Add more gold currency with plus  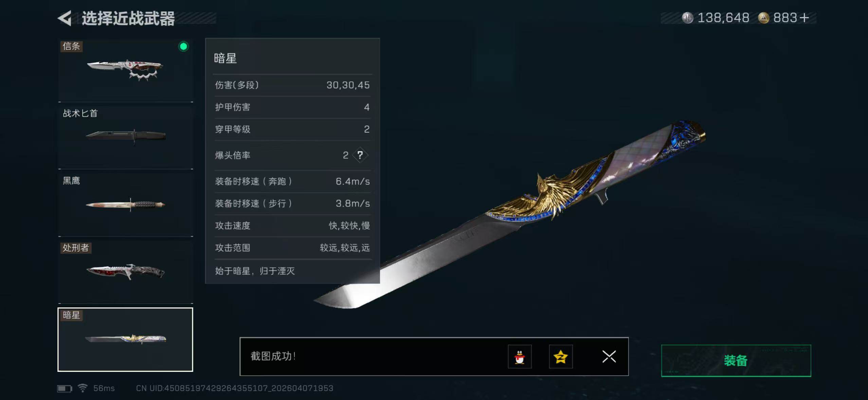[x=804, y=18]
